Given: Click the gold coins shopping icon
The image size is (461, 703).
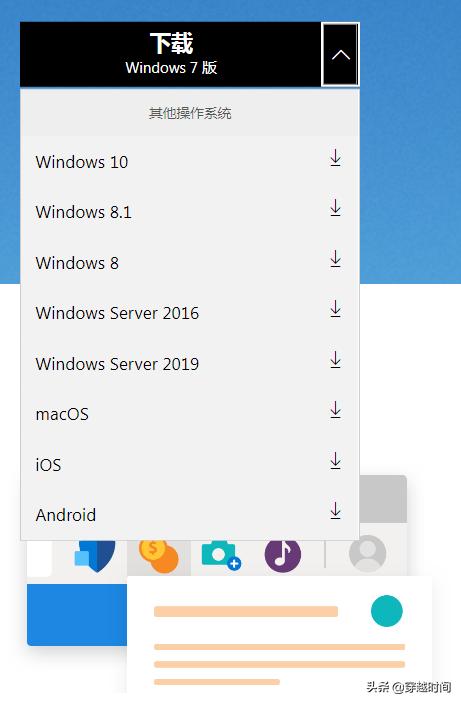Looking at the screenshot, I should tap(158, 556).
